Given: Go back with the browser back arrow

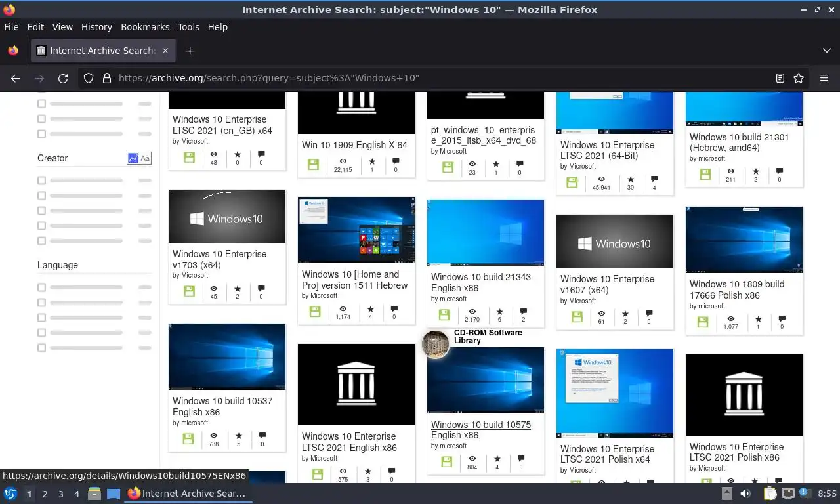Looking at the screenshot, I should pos(16,78).
